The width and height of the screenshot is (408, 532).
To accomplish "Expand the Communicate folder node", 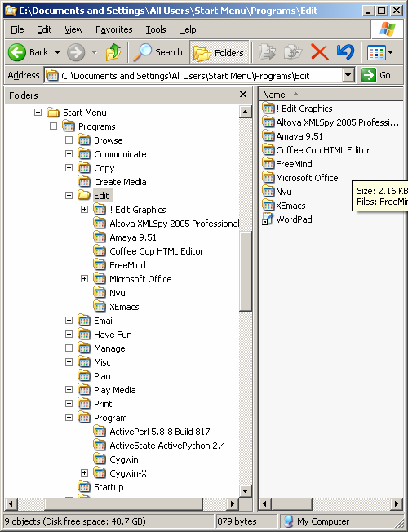I will coord(69,153).
